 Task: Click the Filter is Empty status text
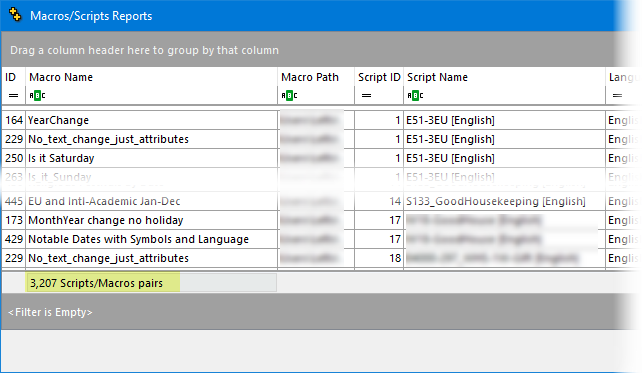point(50,312)
